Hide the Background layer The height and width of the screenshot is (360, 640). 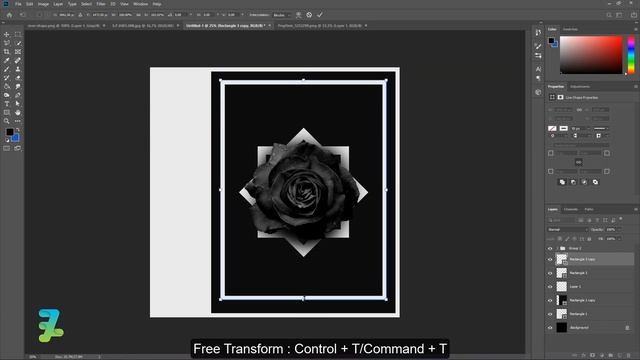pyautogui.click(x=550, y=328)
